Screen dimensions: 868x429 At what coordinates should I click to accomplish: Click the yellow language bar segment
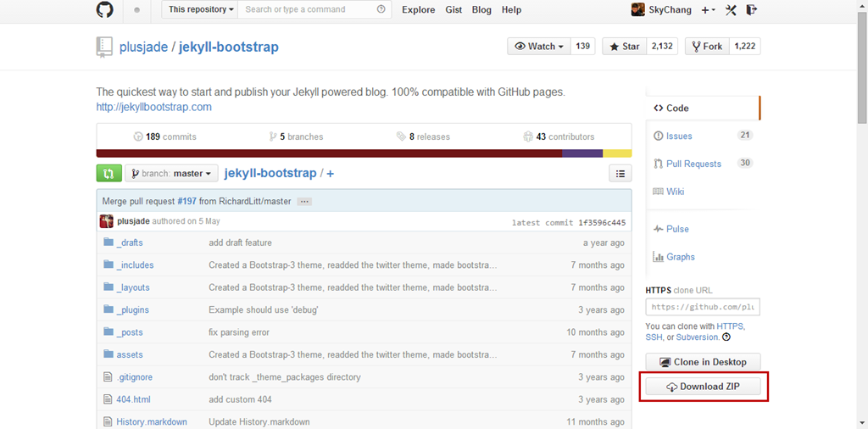click(617, 153)
